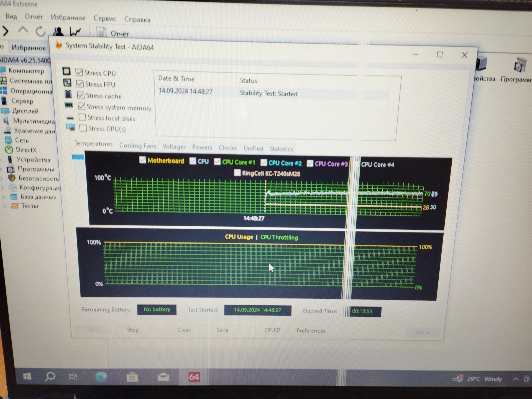Click the Save button
Screen dimensions: 532x399
point(222,330)
